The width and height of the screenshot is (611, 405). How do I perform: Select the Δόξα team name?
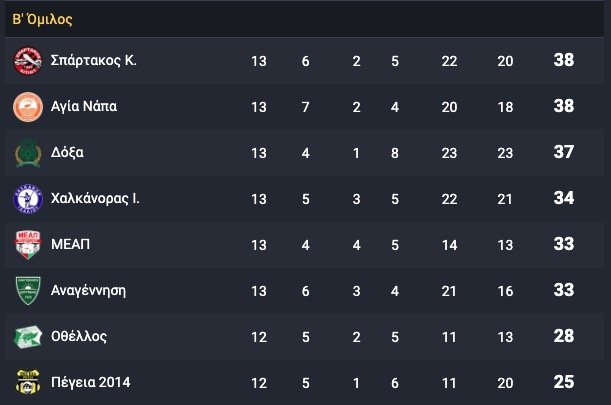pos(67,152)
